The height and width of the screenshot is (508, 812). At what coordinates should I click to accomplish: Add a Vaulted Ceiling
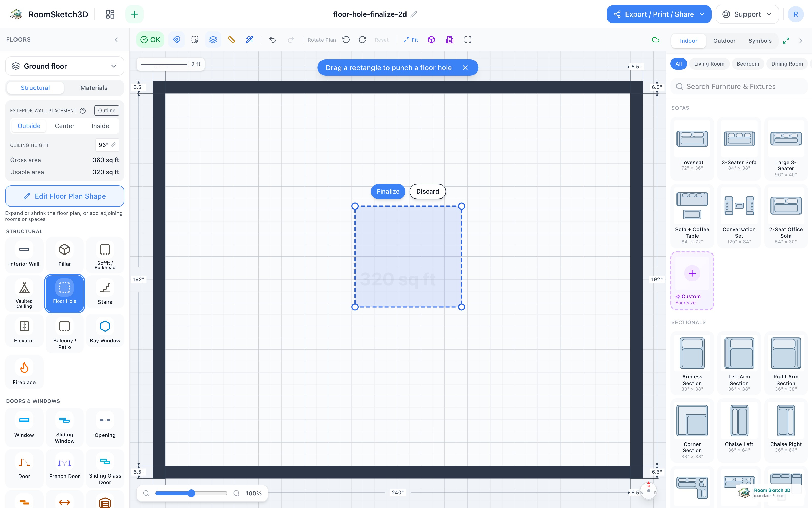pos(24,293)
